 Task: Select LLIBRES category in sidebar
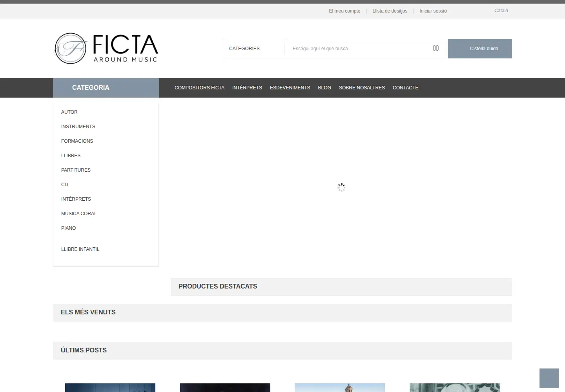coord(71,156)
